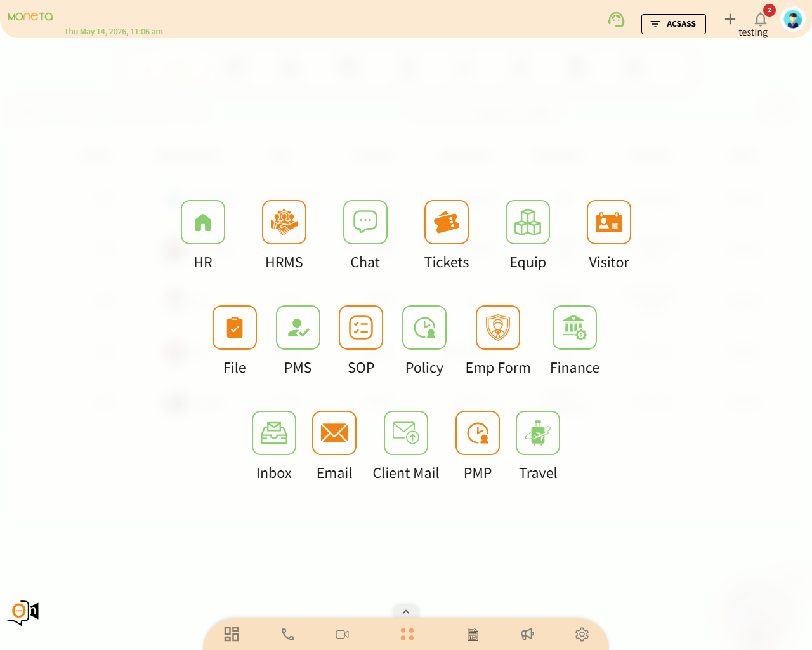Viewport: 812px width, 650px height.
Task: Click the Moneta logo
Action: (x=30, y=17)
